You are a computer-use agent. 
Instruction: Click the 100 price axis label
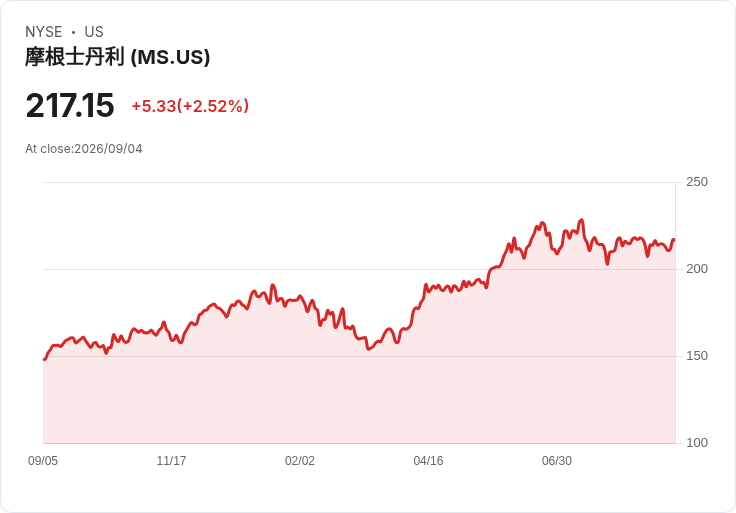click(697, 443)
